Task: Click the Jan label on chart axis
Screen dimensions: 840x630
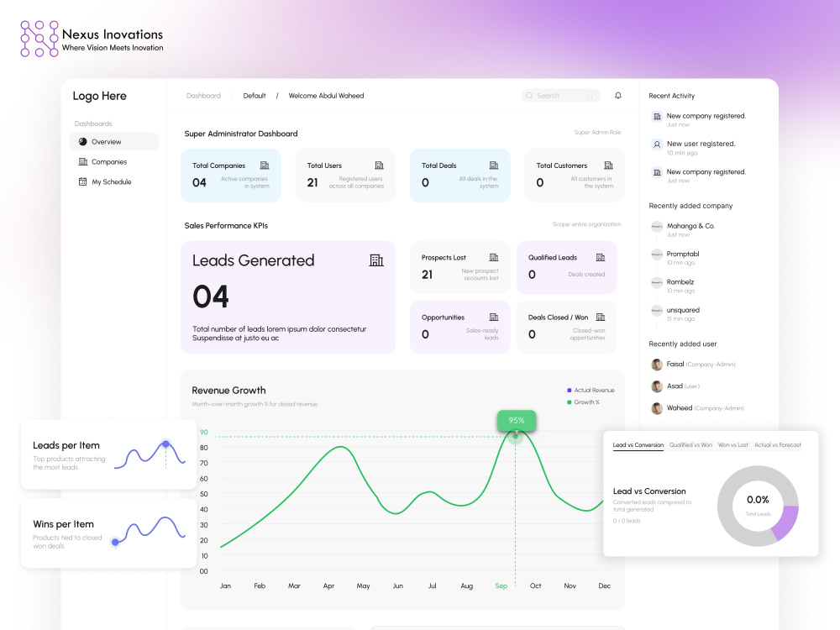Action: [x=225, y=585]
